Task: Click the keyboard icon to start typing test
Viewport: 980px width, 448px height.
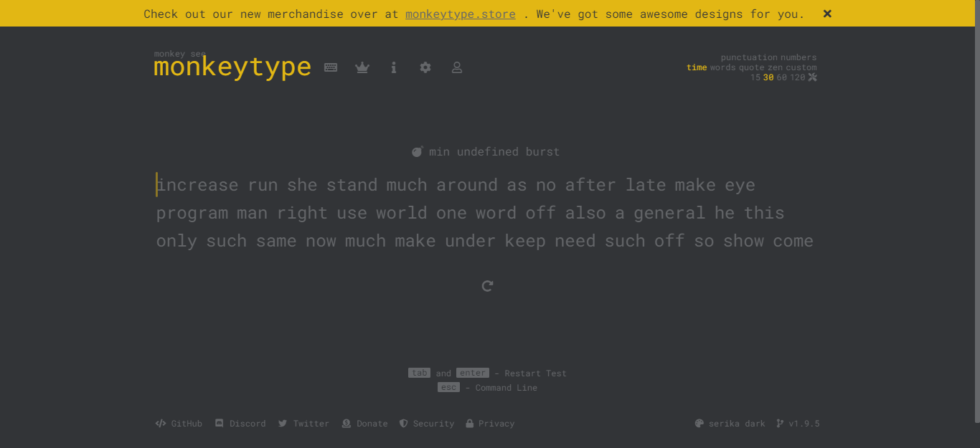Action: (331, 67)
